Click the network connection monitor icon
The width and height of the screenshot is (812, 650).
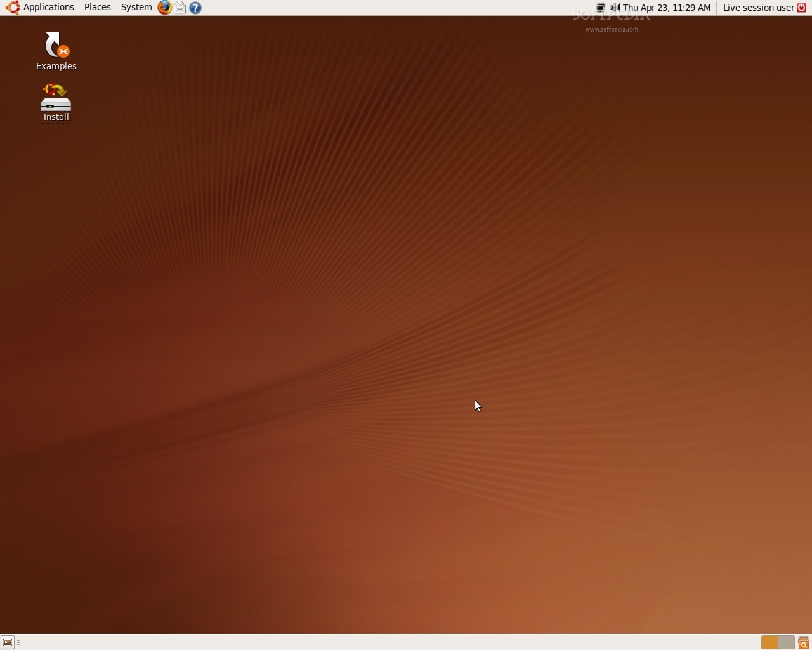click(x=600, y=8)
